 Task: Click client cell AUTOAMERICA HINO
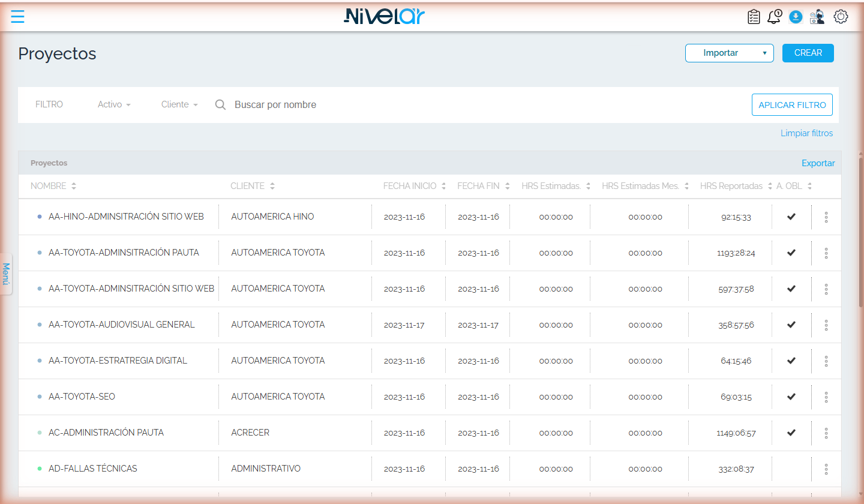coord(272,217)
